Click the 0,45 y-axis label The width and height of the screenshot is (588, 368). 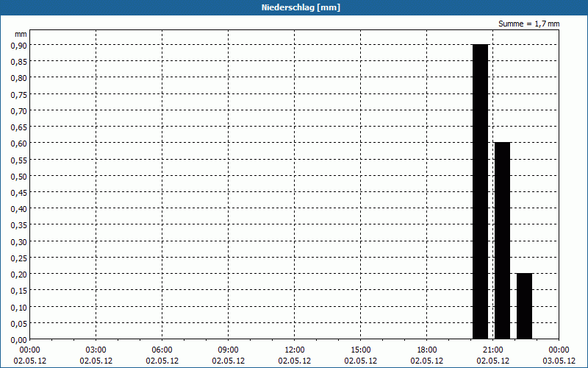pos(19,193)
